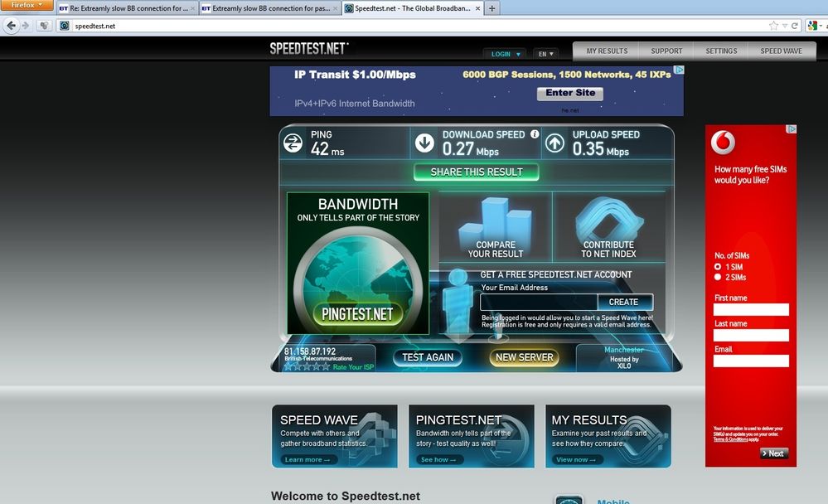Click the upload speed arrow icon
Viewport: 828px width, 504px height.
[x=554, y=143]
